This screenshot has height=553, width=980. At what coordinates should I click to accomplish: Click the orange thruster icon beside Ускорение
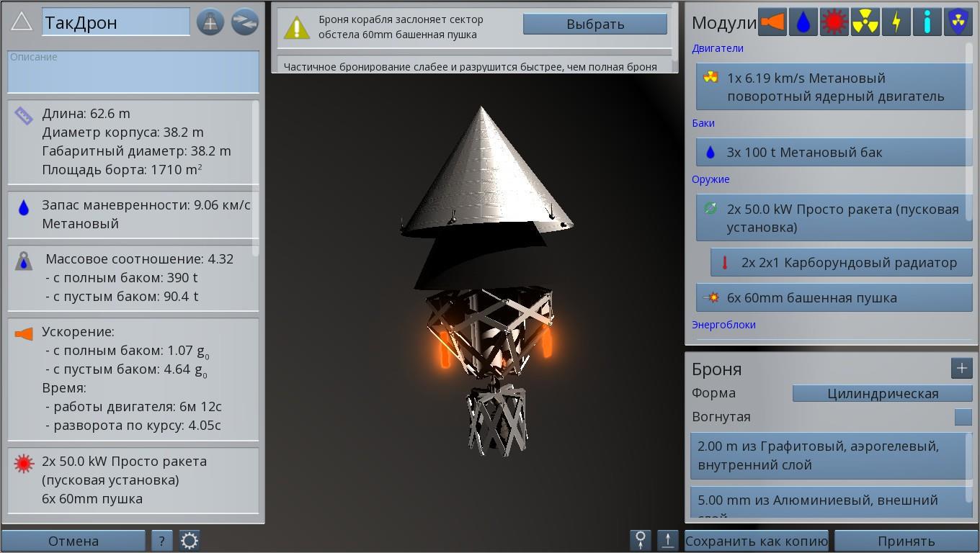[x=24, y=333]
